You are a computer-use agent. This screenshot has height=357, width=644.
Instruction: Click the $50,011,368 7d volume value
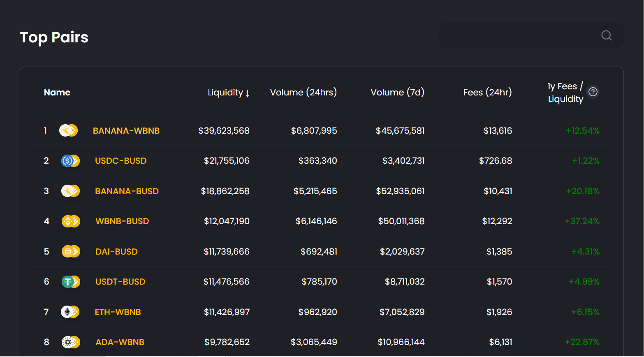click(401, 221)
